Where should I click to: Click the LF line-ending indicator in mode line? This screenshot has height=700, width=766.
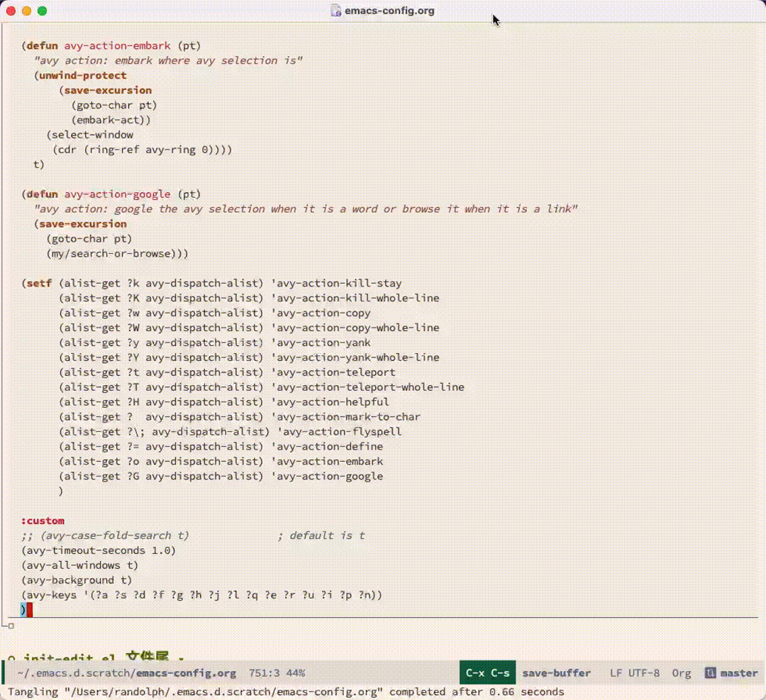(x=616, y=673)
